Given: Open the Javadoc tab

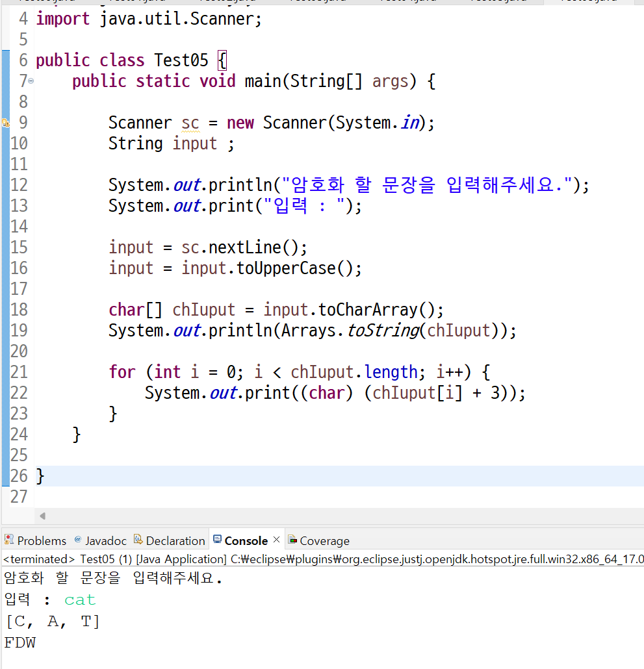Looking at the screenshot, I should pos(101,540).
